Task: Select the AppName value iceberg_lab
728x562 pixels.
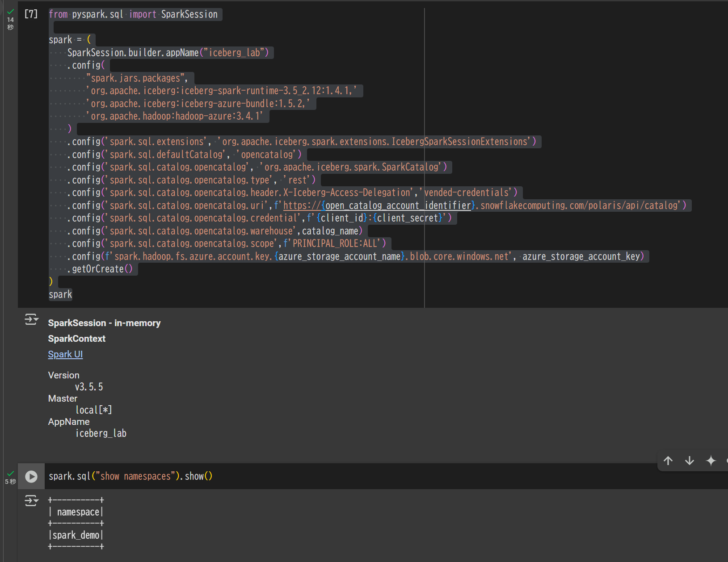Action: (x=101, y=433)
